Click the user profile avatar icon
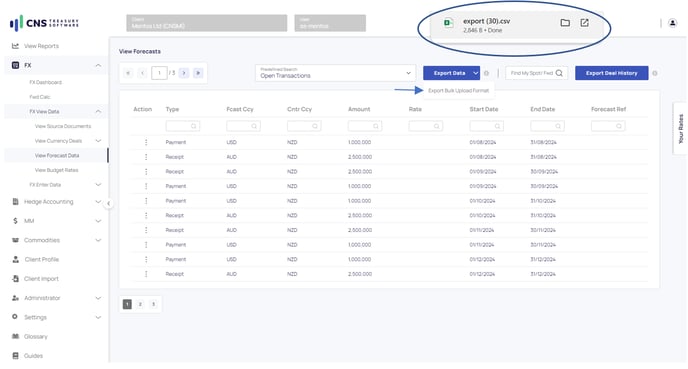Screen dimensions: 688x369 pos(672,23)
